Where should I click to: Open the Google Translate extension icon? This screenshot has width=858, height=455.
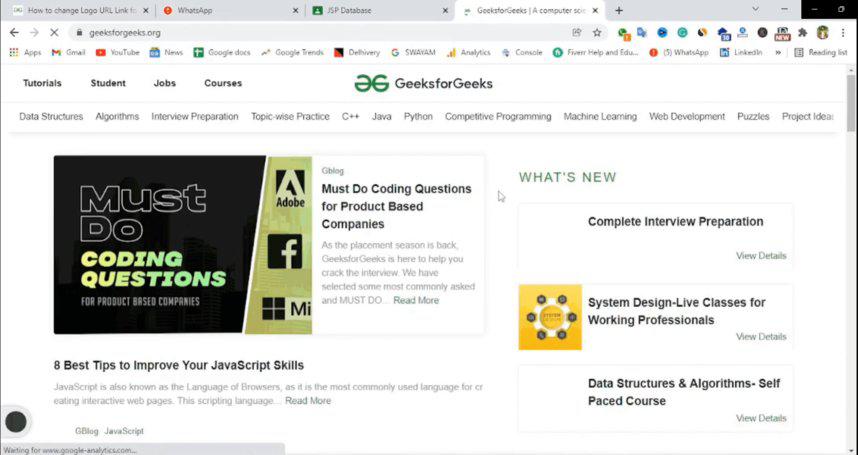pos(642,33)
